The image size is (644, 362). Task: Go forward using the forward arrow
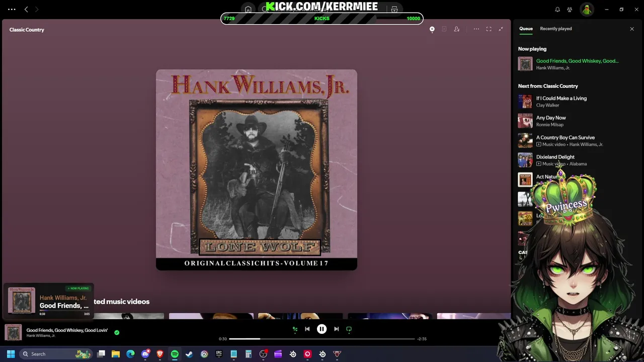(36, 9)
